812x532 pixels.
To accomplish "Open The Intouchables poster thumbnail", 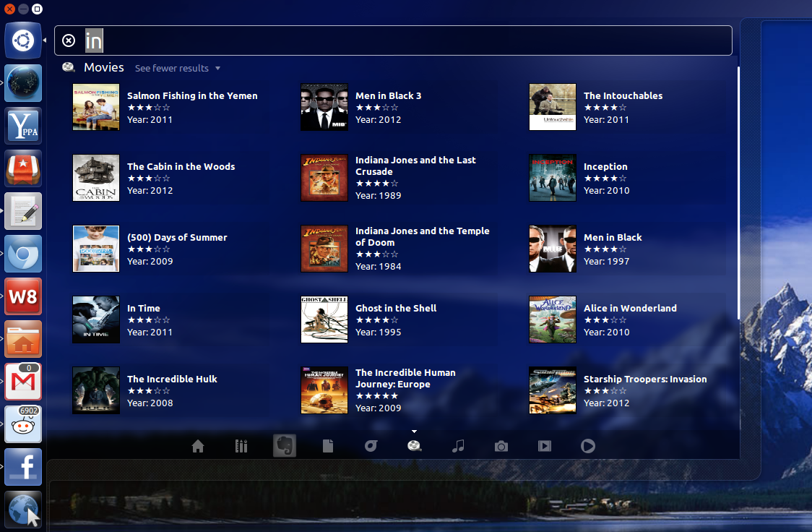I will tap(553, 107).
